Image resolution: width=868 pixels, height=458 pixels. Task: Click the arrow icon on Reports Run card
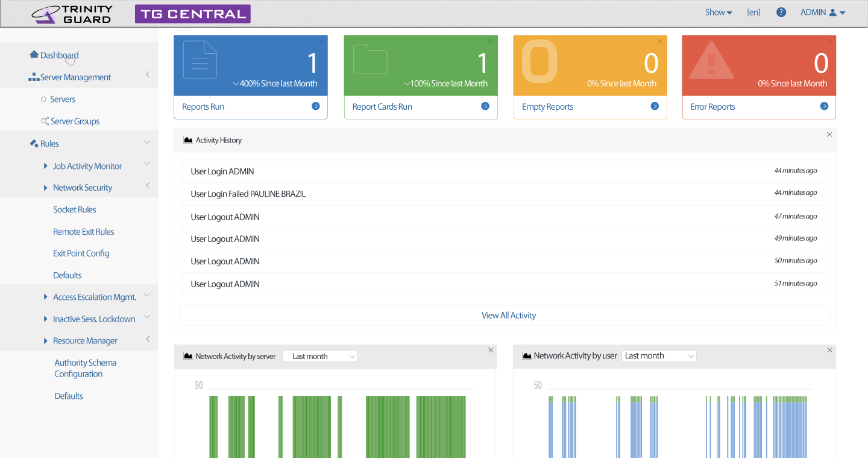[315, 106]
